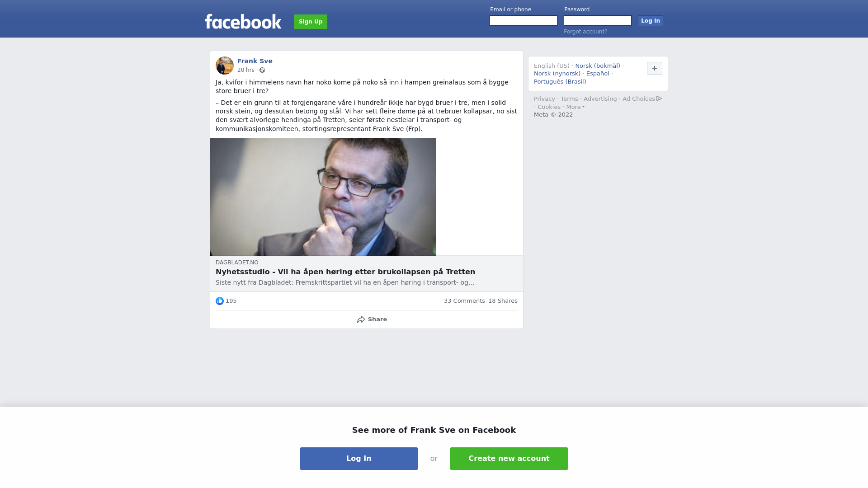Click the Create new account button
Image resolution: width=868 pixels, height=488 pixels.
point(509,459)
